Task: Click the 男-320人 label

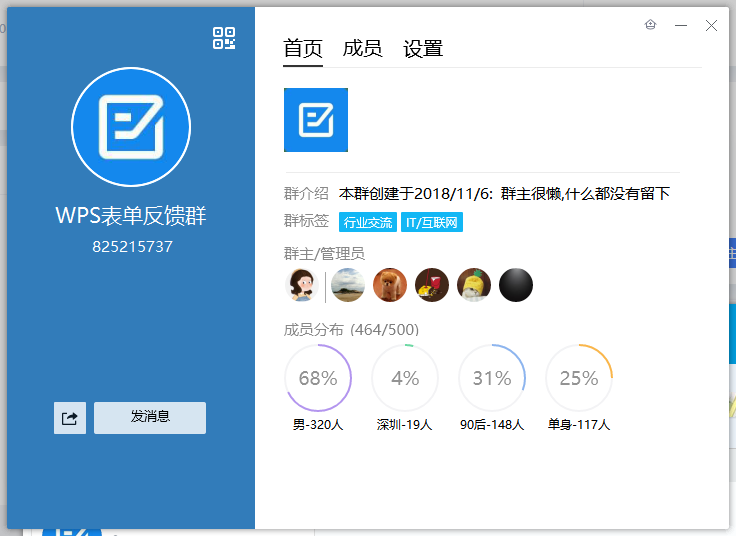Action: 318,425
